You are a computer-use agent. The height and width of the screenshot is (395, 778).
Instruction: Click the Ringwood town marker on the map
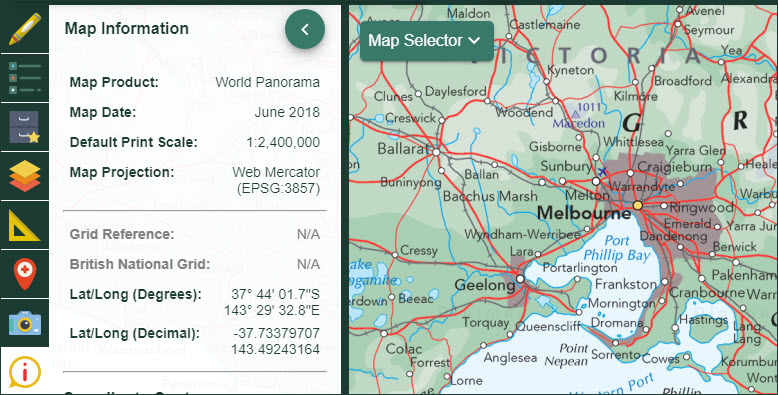tap(664, 205)
